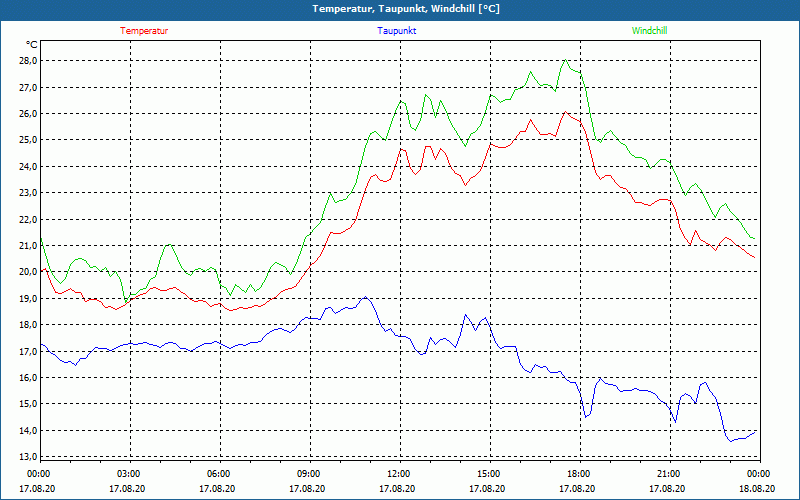Select the 13,0 y-axis value
This screenshot has height=500, width=800.
tap(28, 457)
